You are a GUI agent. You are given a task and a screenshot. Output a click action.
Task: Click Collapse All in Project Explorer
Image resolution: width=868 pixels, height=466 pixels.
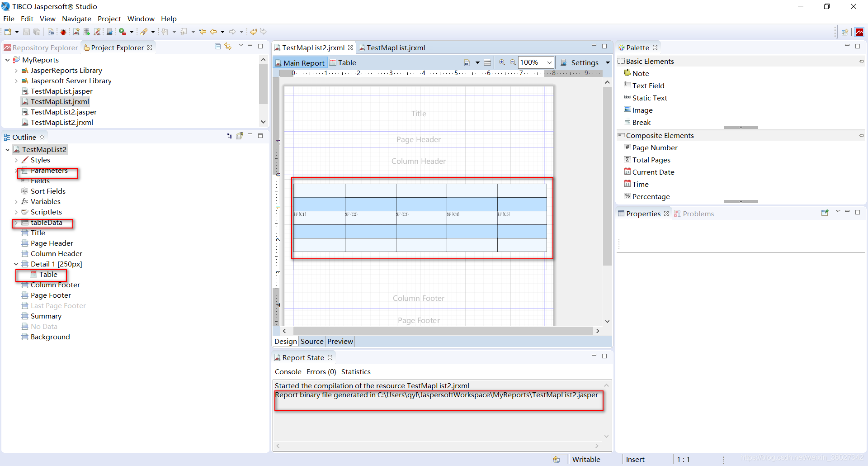[x=217, y=47]
